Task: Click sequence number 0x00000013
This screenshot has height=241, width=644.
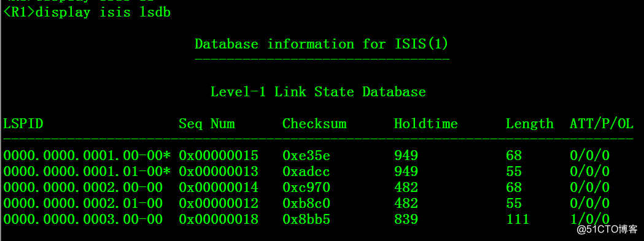Action: tap(219, 171)
